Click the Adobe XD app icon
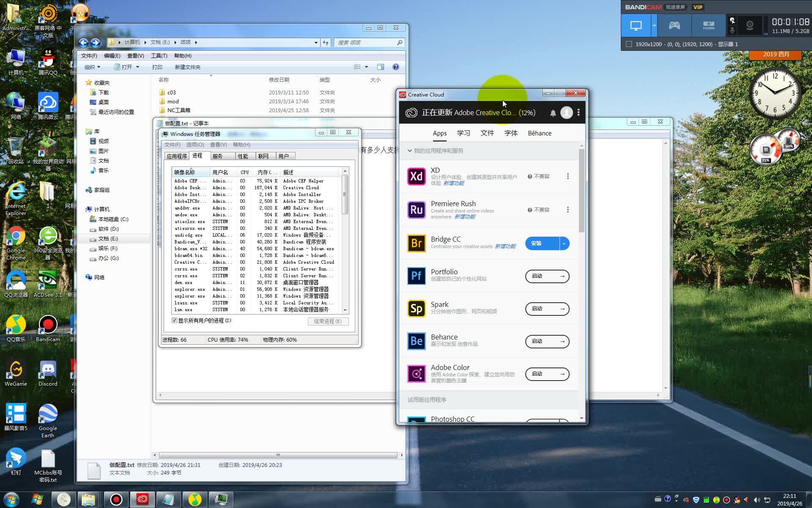The height and width of the screenshot is (508, 812). click(416, 177)
